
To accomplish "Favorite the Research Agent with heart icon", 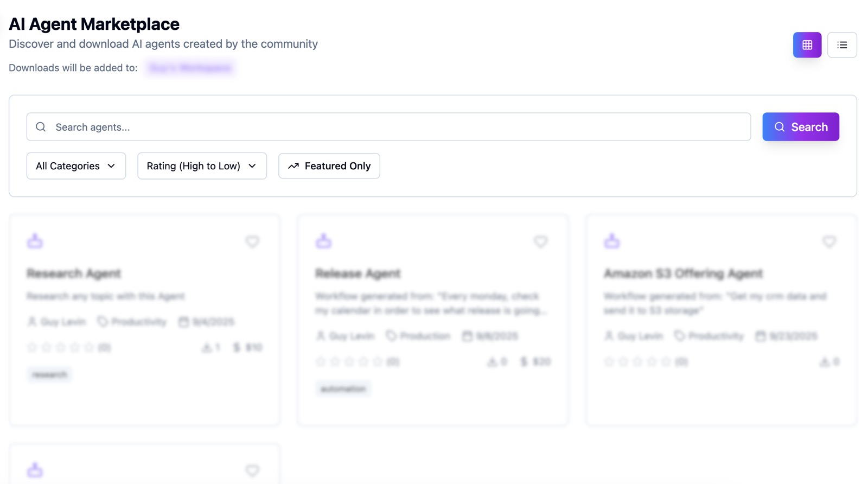I will (x=252, y=241).
